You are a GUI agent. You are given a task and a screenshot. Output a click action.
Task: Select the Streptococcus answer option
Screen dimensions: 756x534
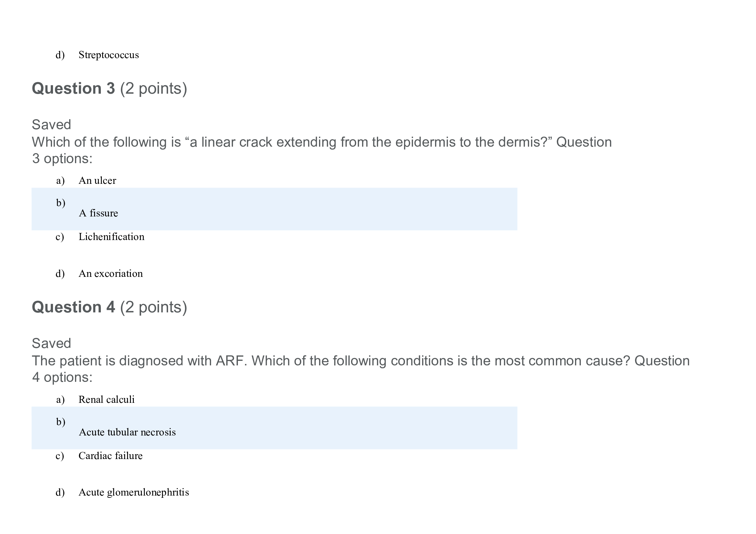108,55
